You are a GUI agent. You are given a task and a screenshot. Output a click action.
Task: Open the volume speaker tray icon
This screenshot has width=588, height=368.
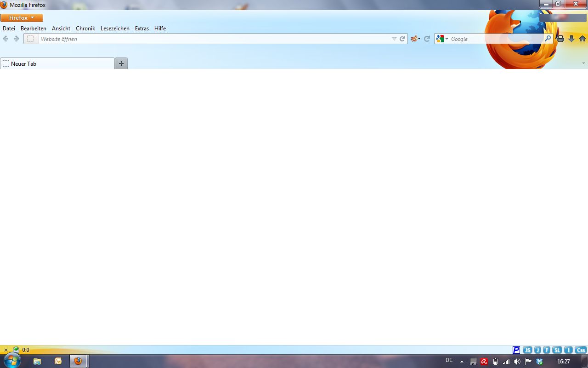[x=517, y=362]
